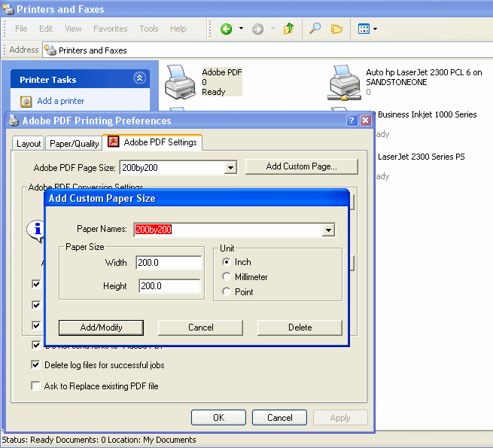Open the File menu
The width and height of the screenshot is (493, 448).
[21, 29]
